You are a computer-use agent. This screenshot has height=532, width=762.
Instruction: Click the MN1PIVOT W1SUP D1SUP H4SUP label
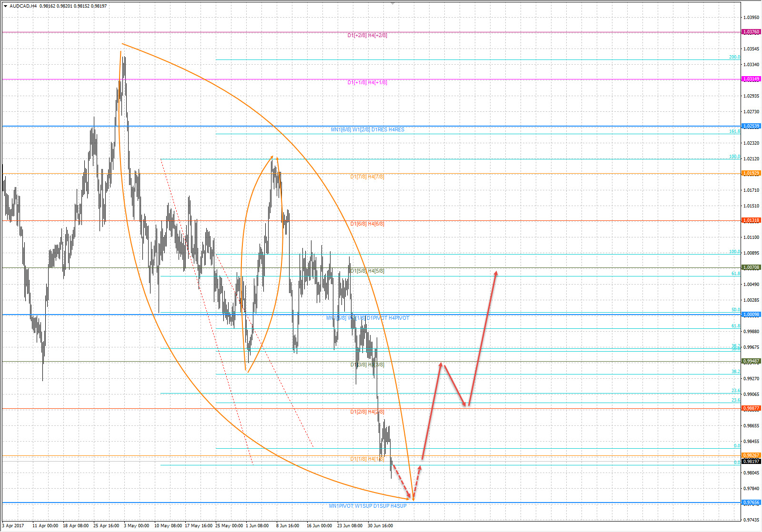click(x=368, y=506)
